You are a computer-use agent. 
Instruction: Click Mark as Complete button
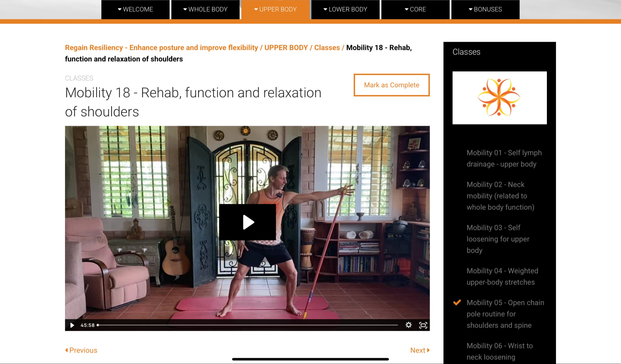pos(391,85)
